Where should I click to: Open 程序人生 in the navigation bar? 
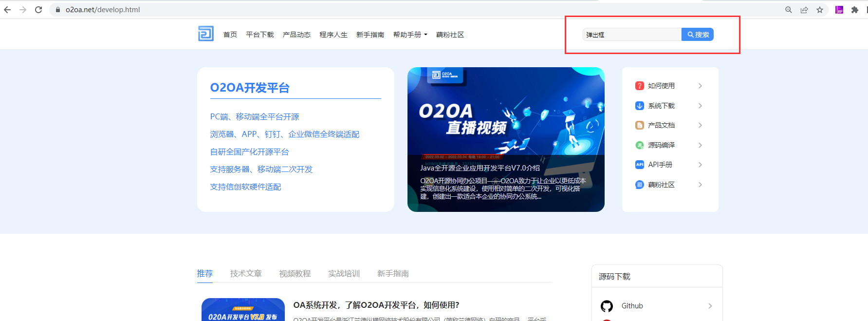pyautogui.click(x=333, y=35)
